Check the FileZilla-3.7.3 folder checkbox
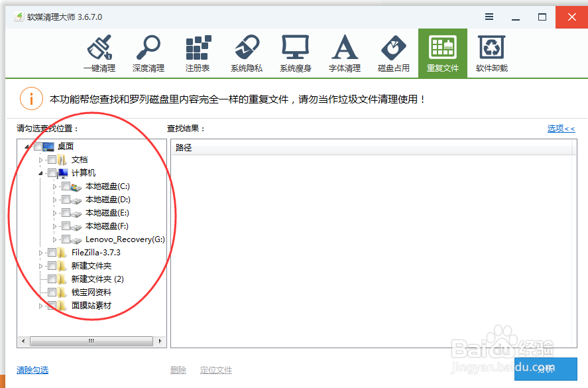The height and width of the screenshot is (388, 588). (x=52, y=252)
